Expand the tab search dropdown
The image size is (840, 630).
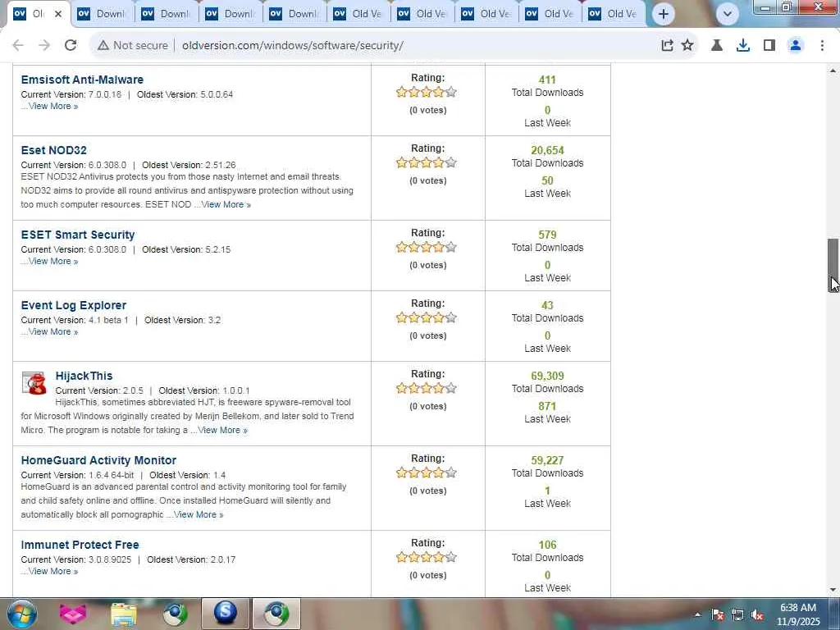pos(728,14)
